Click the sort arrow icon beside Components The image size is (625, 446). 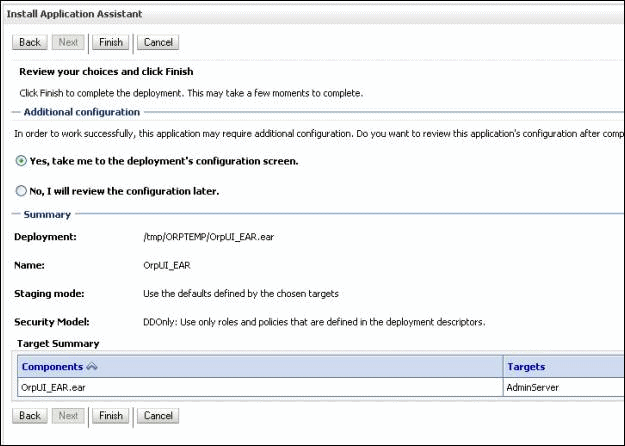[x=92, y=367]
